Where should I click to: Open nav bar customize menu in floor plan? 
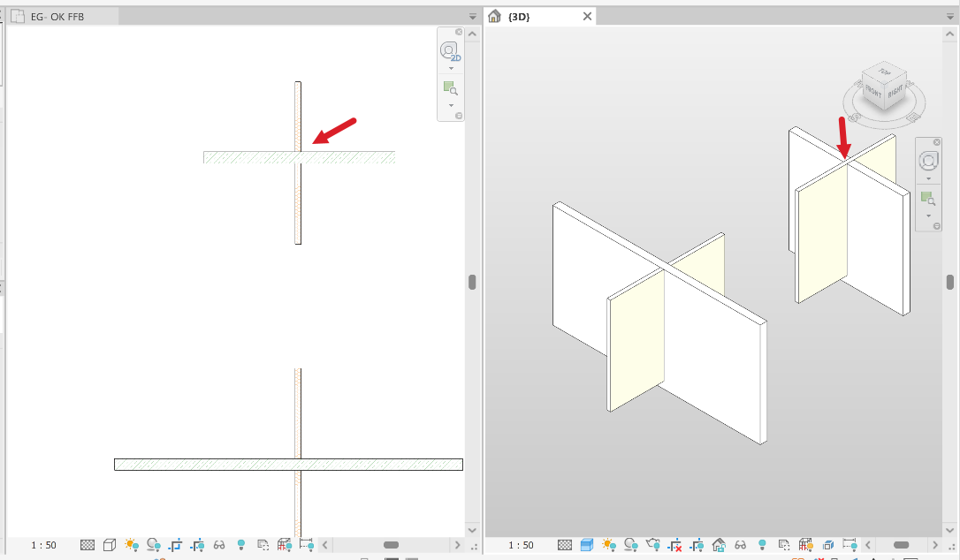[459, 116]
